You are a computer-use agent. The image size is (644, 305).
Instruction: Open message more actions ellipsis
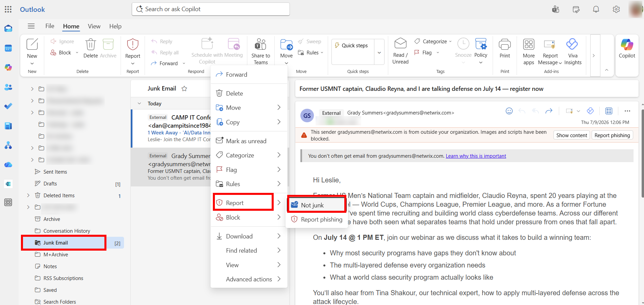pos(627,111)
